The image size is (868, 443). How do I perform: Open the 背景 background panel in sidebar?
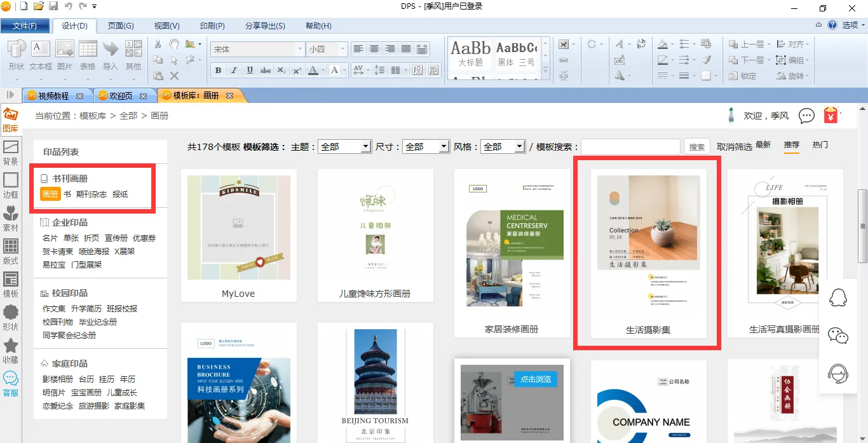11,153
